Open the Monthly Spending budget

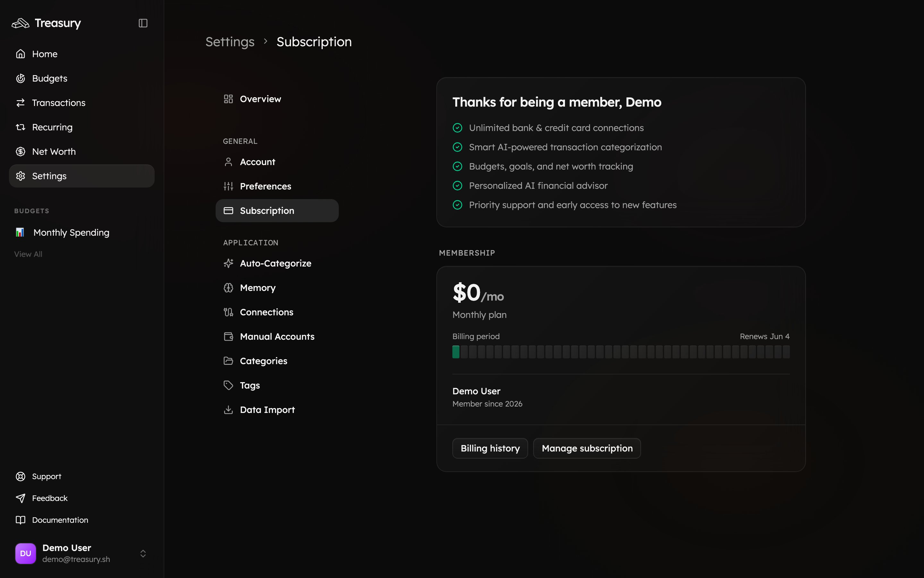click(82, 232)
